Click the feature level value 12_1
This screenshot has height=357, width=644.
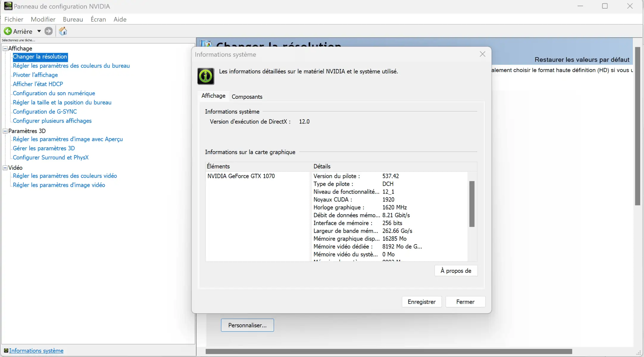pos(388,192)
